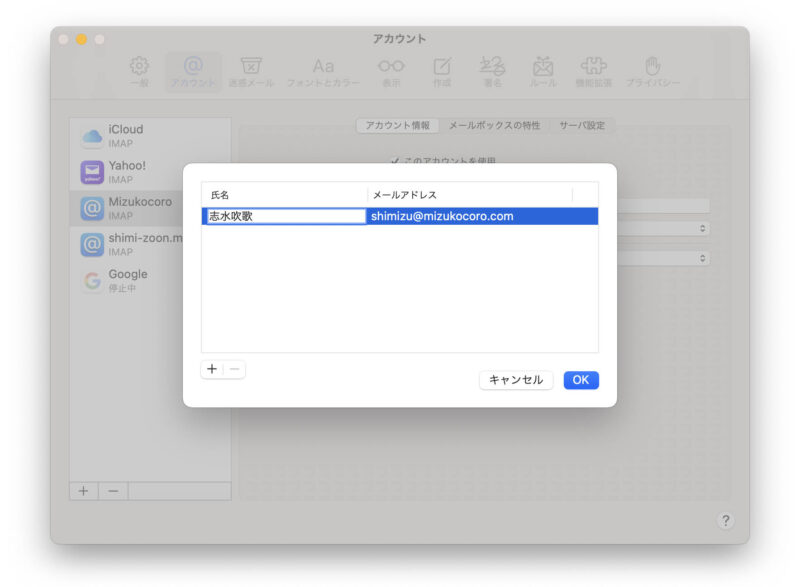The height and width of the screenshot is (587, 800).
Task: Open the 一般 (General) preferences pane
Action: [x=140, y=72]
